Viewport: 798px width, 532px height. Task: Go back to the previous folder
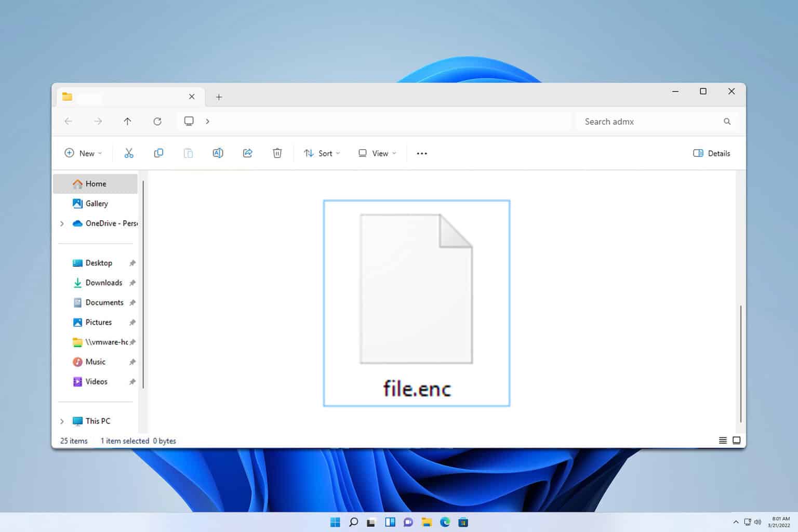(68, 121)
